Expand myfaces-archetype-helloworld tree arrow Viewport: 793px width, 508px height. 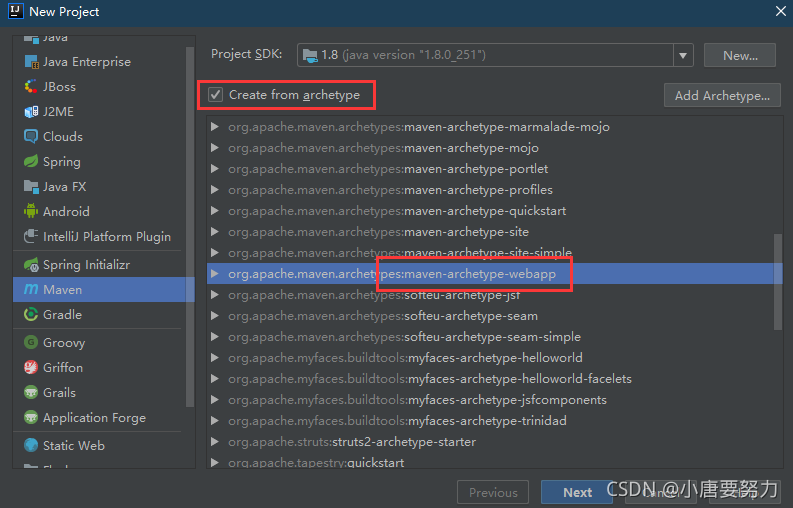[x=215, y=358]
